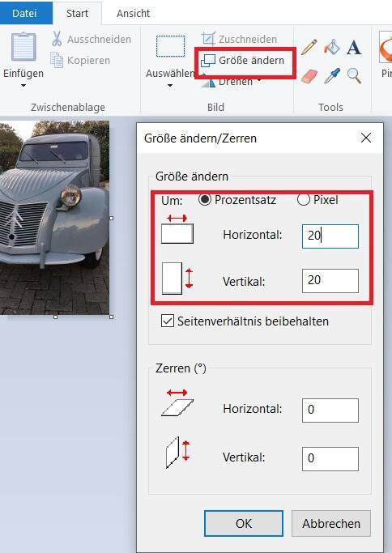Click the Vertikal resize input field
This screenshot has height=553, width=392.
(330, 281)
